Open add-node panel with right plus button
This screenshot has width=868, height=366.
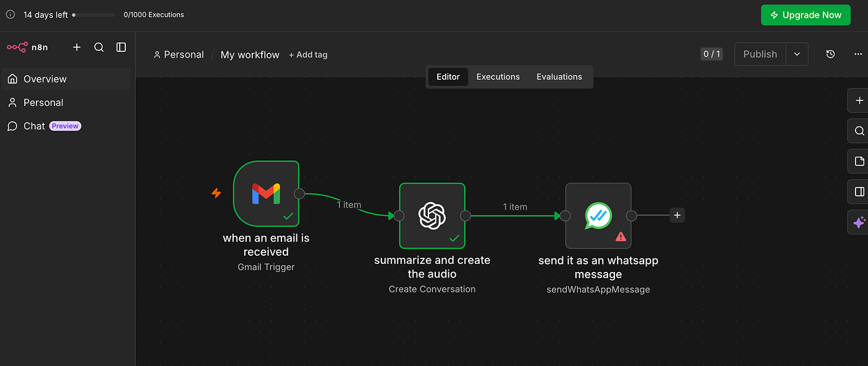click(859, 100)
